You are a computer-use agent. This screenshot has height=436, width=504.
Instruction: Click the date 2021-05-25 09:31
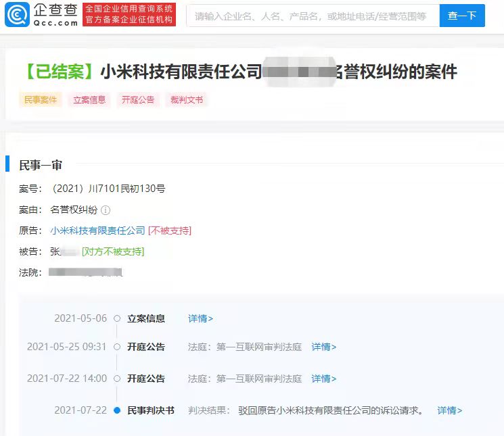[66, 347]
